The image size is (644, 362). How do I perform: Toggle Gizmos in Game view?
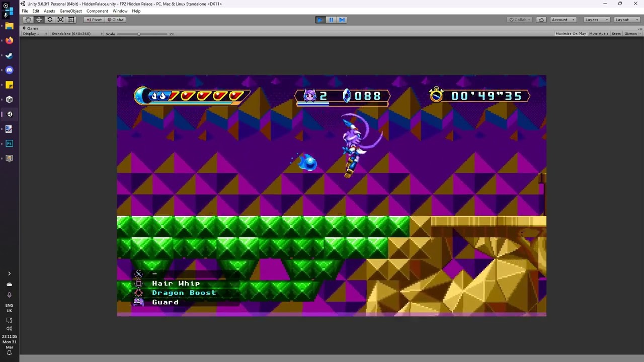[629, 34]
